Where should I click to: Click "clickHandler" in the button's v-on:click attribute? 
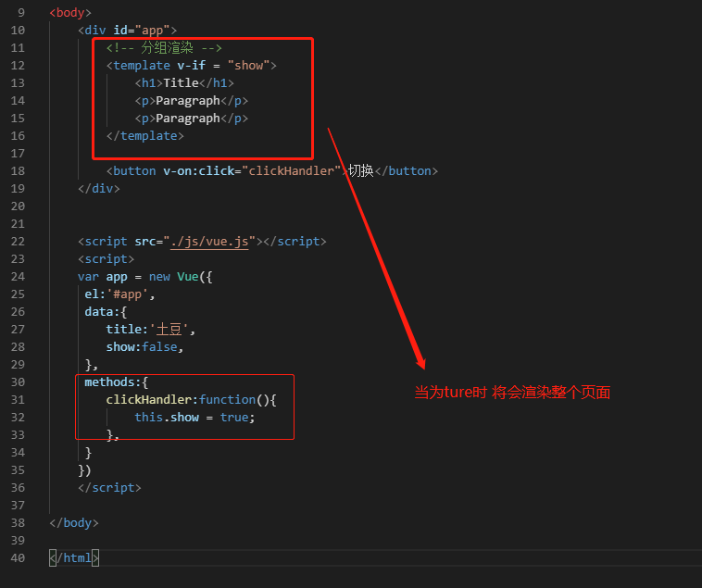pos(292,171)
